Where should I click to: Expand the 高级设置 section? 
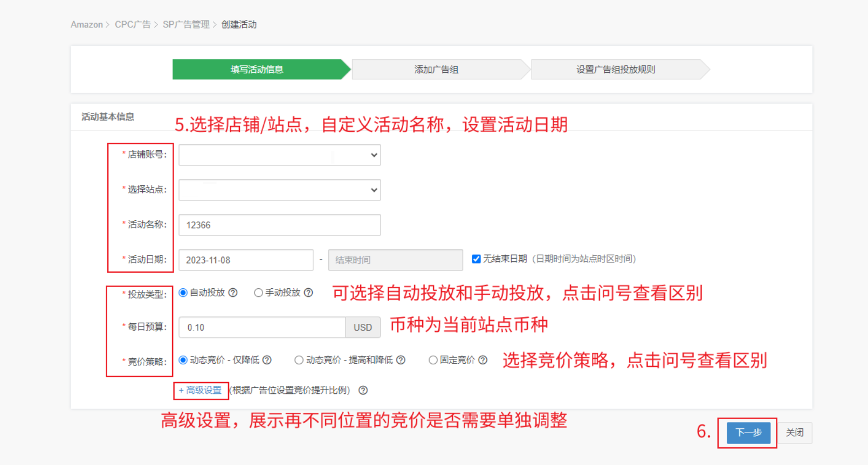(x=201, y=390)
